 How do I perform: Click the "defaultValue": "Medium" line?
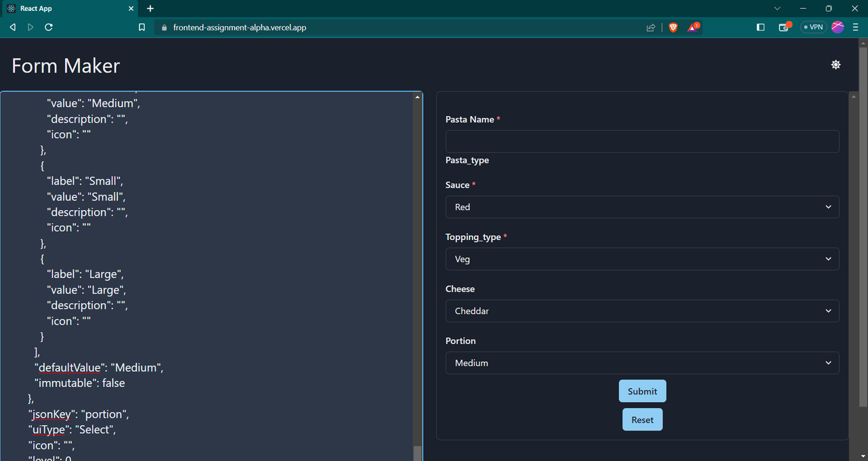(x=99, y=367)
